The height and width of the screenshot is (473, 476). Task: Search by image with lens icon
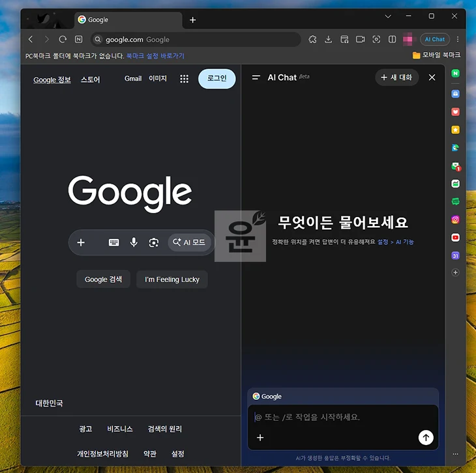(x=154, y=242)
